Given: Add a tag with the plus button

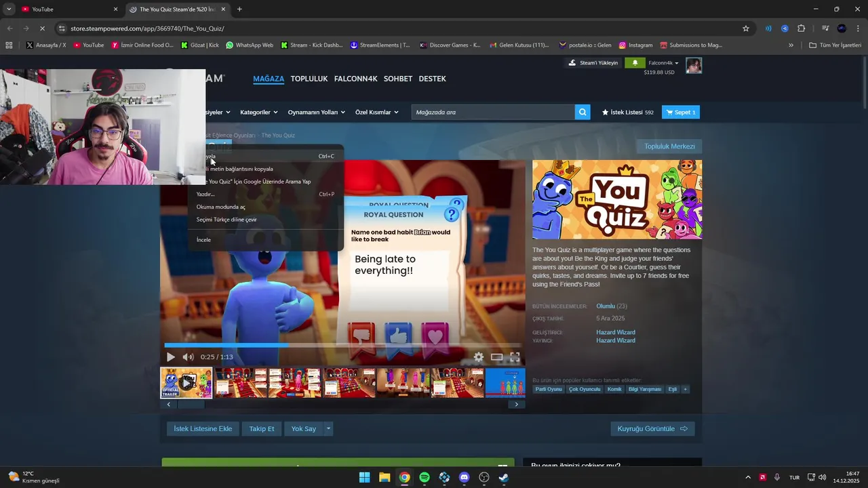Looking at the screenshot, I should 685,389.
